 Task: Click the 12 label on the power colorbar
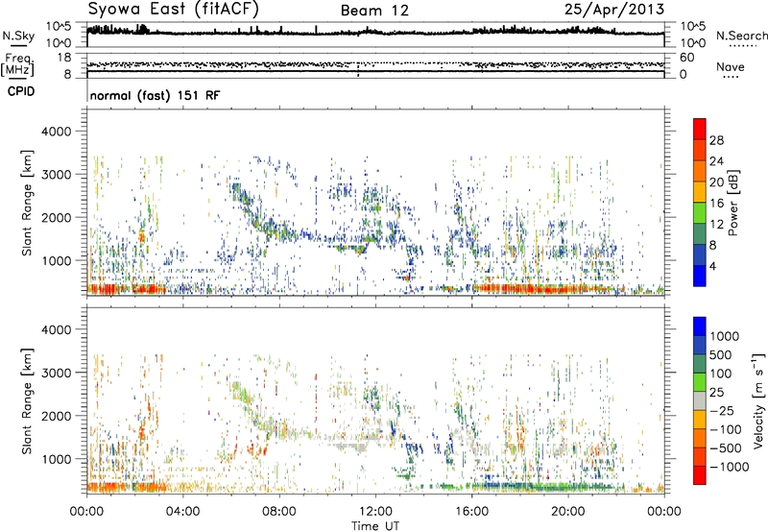coord(716,225)
